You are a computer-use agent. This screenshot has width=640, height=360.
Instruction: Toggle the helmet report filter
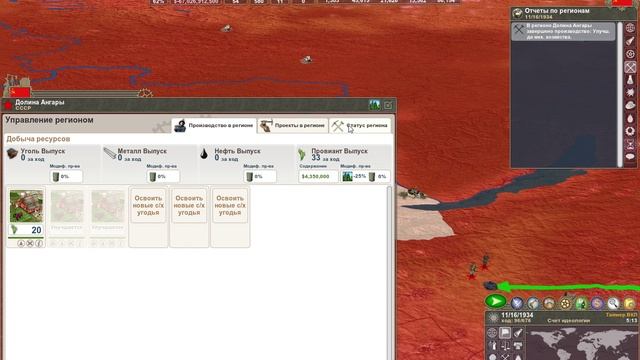(630, 105)
